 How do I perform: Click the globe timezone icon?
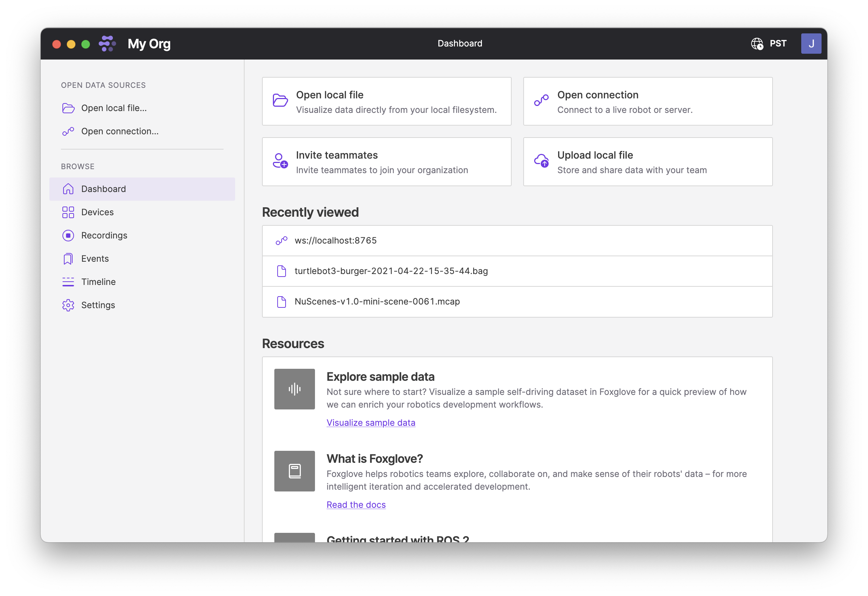(757, 44)
